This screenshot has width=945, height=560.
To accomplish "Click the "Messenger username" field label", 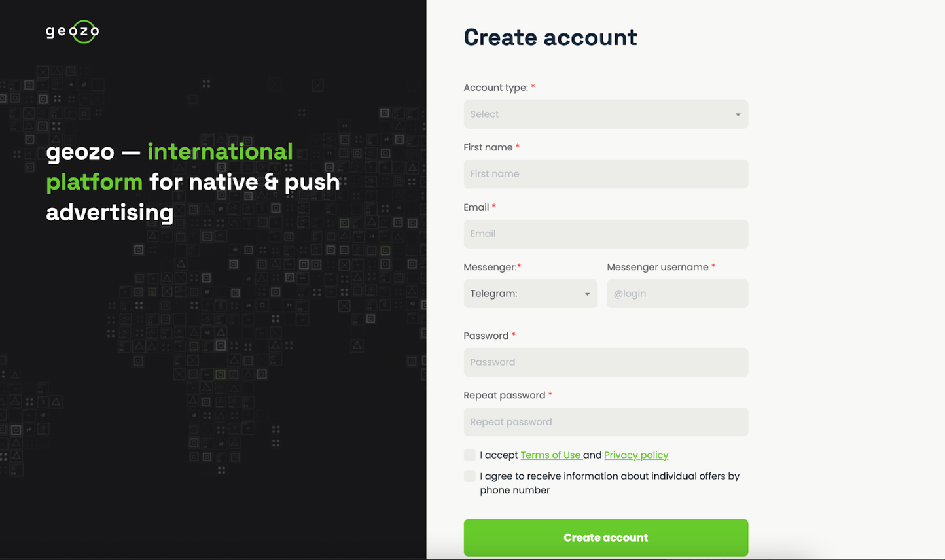I will 657,267.
